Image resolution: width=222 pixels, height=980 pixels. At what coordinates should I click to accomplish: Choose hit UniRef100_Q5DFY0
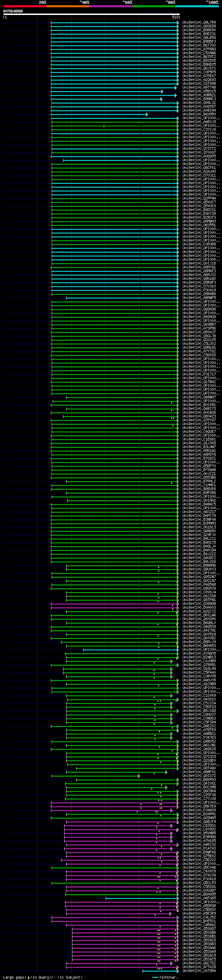click(199, 466)
